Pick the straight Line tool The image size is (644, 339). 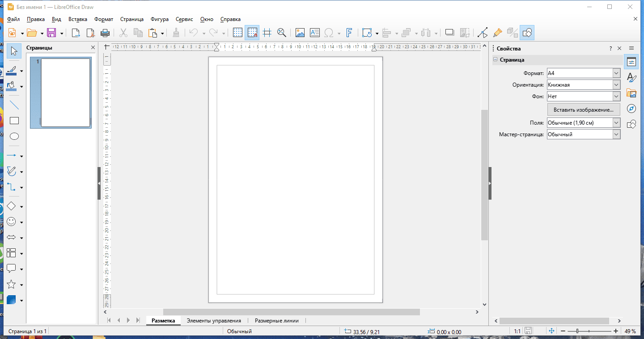click(x=14, y=105)
